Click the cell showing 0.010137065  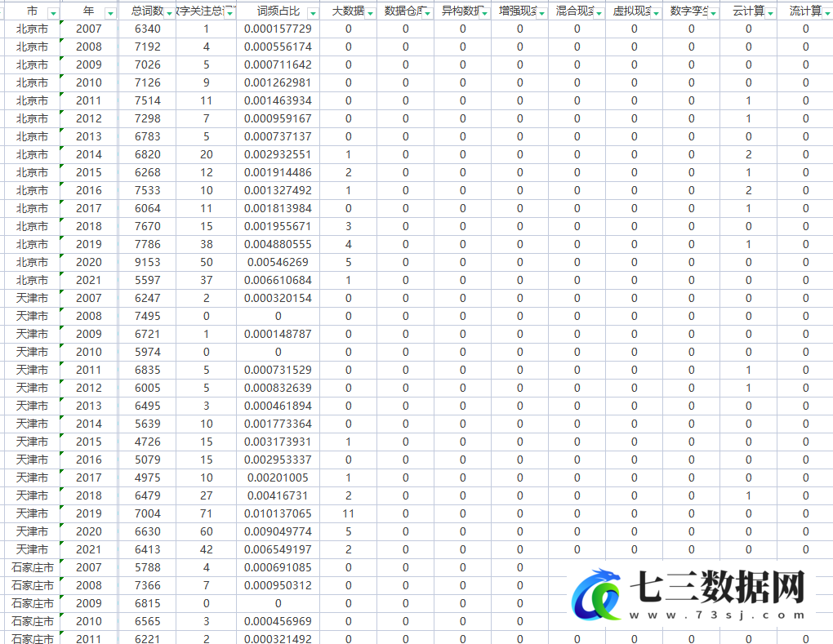(278, 514)
